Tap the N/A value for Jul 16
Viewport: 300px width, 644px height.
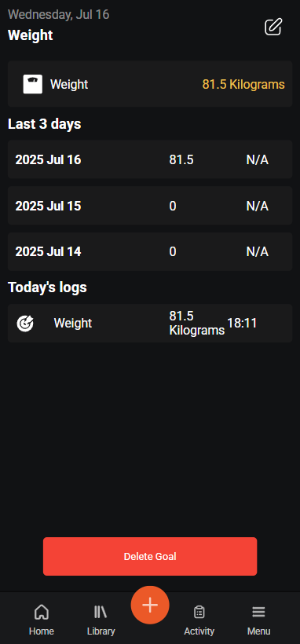click(x=258, y=159)
